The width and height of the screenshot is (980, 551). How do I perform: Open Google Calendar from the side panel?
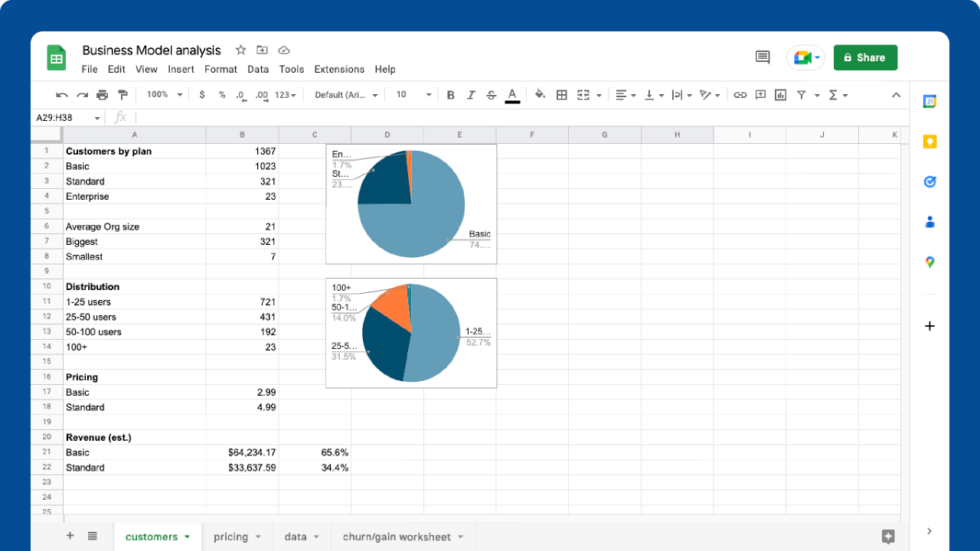tap(929, 101)
